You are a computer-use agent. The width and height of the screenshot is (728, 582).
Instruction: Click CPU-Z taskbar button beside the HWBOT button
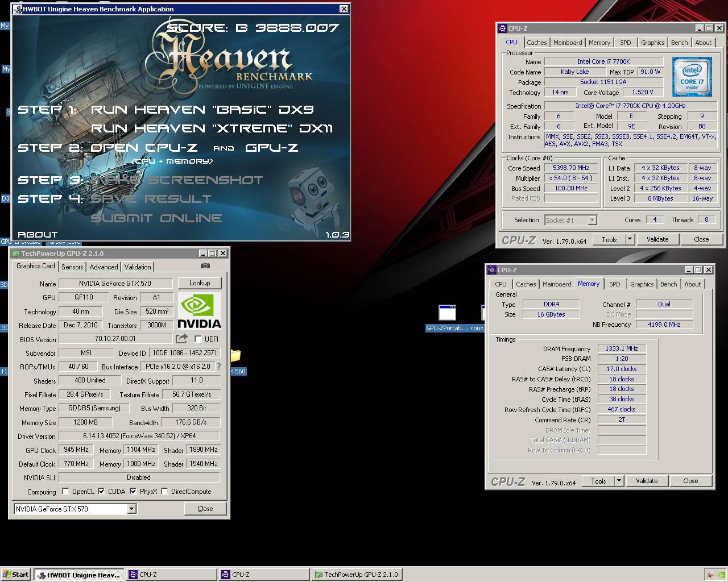coord(171,575)
